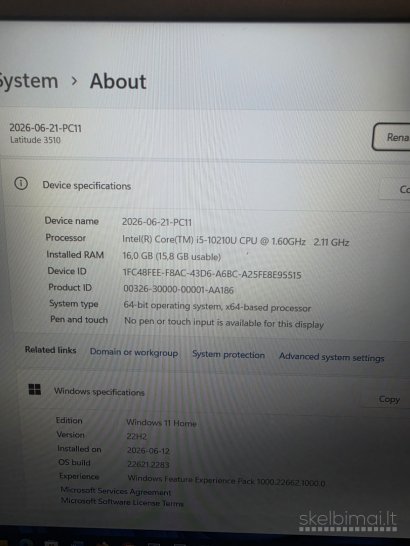This screenshot has width=410, height=546.
Task: Click the Device specifications info icon
Action: click(x=21, y=183)
